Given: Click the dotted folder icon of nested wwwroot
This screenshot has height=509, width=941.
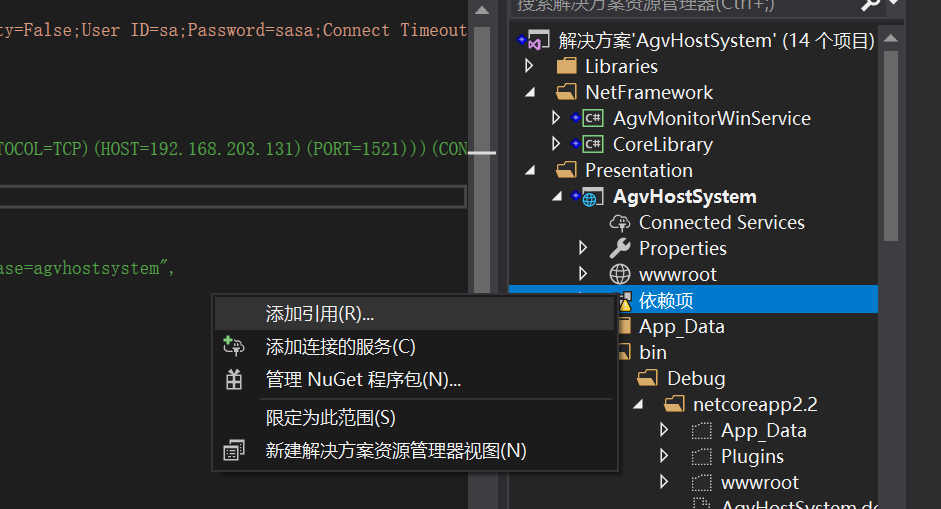Looking at the screenshot, I should pos(702,483).
